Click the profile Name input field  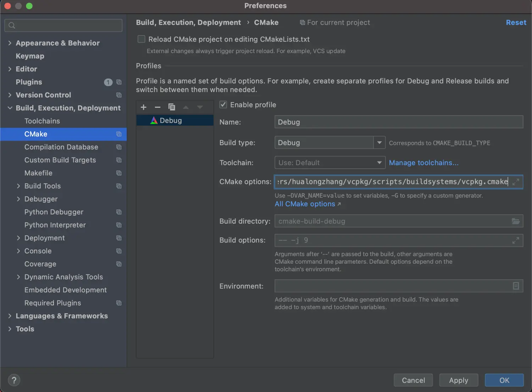399,122
